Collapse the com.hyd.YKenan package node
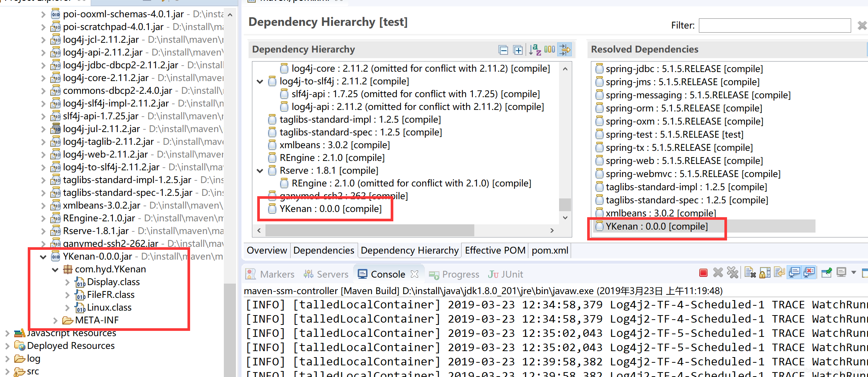868x377 pixels. 55,270
